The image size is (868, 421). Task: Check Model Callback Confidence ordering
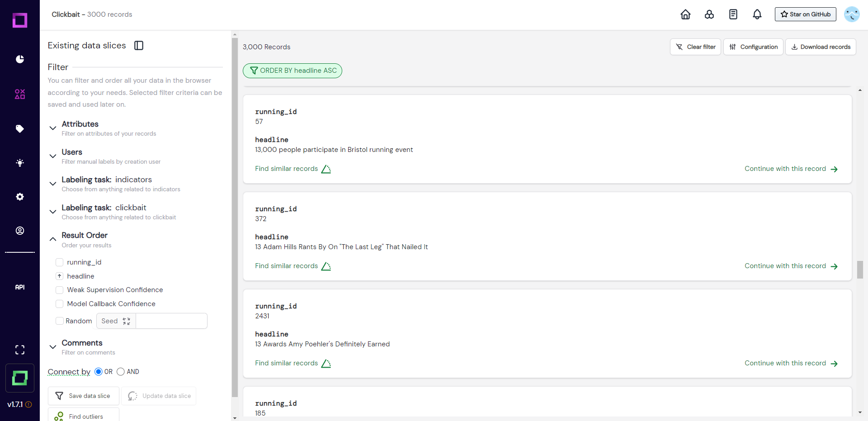(59, 304)
